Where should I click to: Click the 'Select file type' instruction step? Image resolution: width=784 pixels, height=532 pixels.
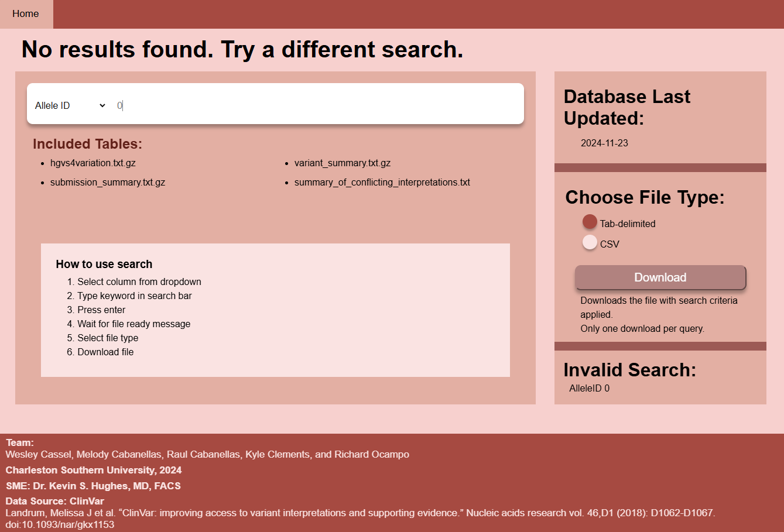108,338
